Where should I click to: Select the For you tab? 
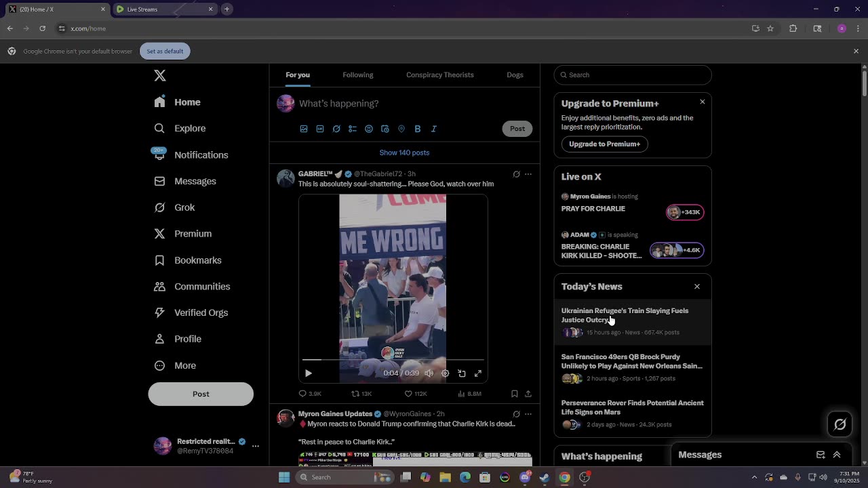coord(298,75)
